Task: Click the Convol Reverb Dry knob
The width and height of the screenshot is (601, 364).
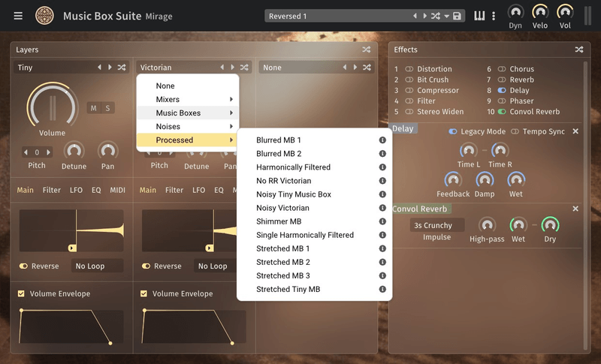Action: click(x=550, y=225)
